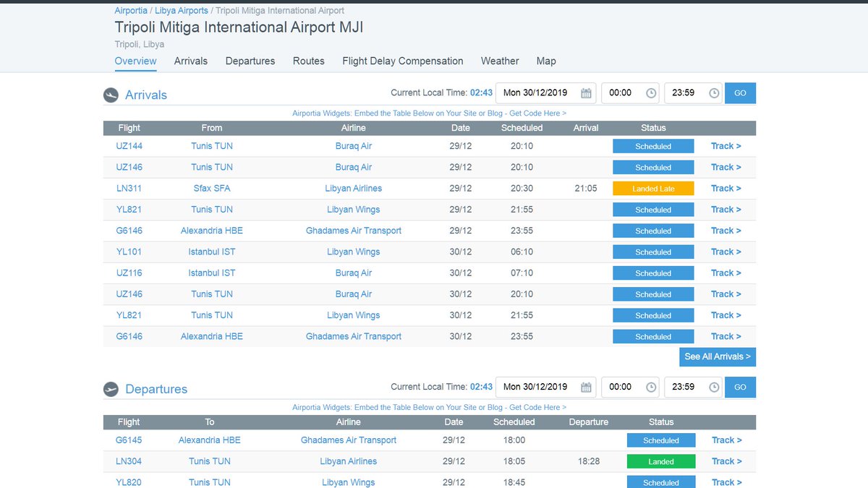Image resolution: width=868 pixels, height=488 pixels.
Task: Click Departures end time 23:59 field
Action: (x=693, y=388)
